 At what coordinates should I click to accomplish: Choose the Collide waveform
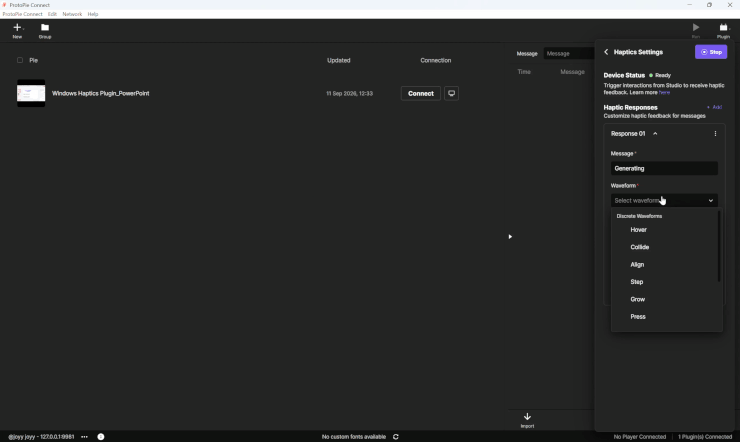pyautogui.click(x=639, y=247)
